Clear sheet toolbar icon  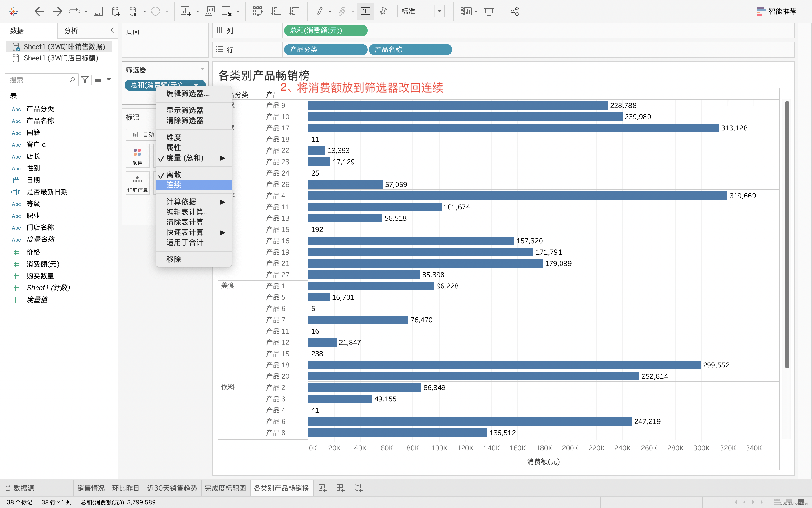pyautogui.click(x=226, y=11)
